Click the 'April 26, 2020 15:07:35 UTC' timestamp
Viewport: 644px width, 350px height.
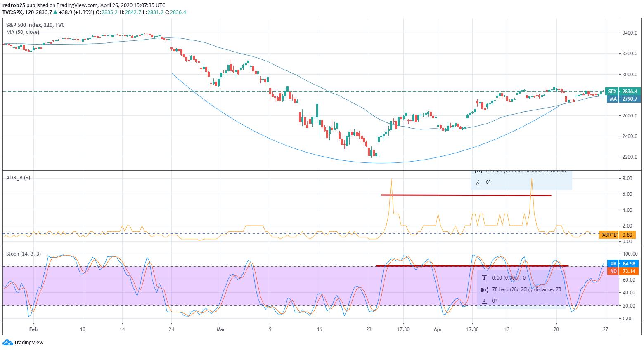click(133, 5)
